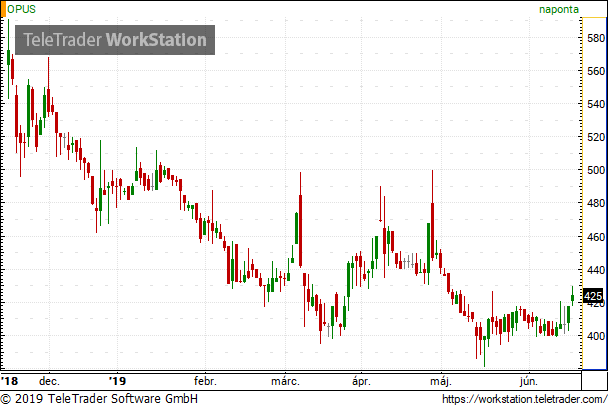Click the 'febr.' month label
Image resolution: width=608 pixels, height=408 pixels.
(x=205, y=381)
